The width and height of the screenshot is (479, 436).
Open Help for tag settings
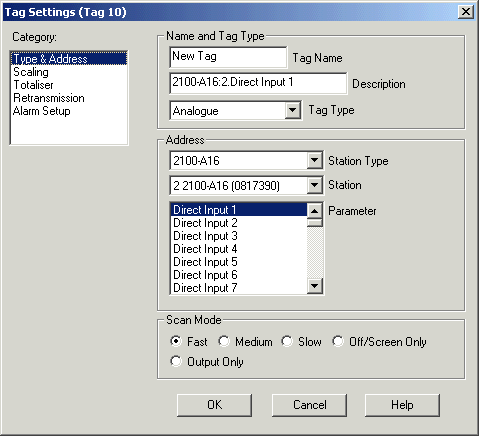402,405
